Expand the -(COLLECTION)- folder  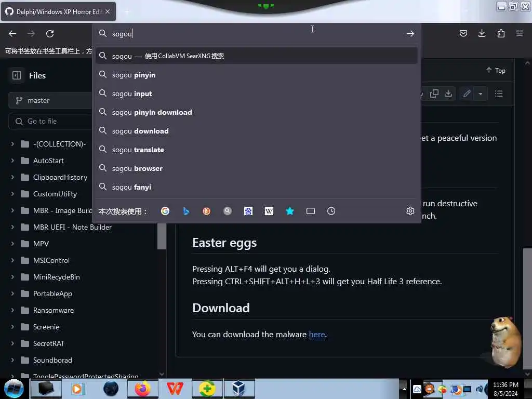tap(12, 144)
